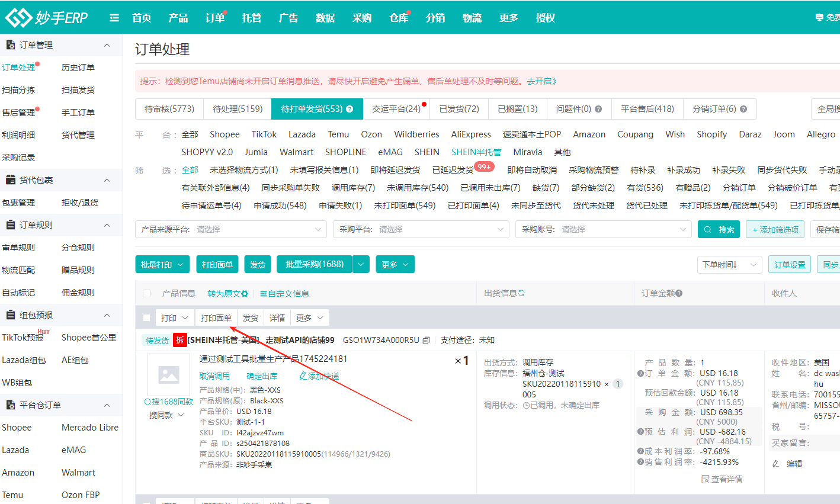Click the 取消调用 link
This screenshot has height=504, width=840.
pyautogui.click(x=214, y=376)
